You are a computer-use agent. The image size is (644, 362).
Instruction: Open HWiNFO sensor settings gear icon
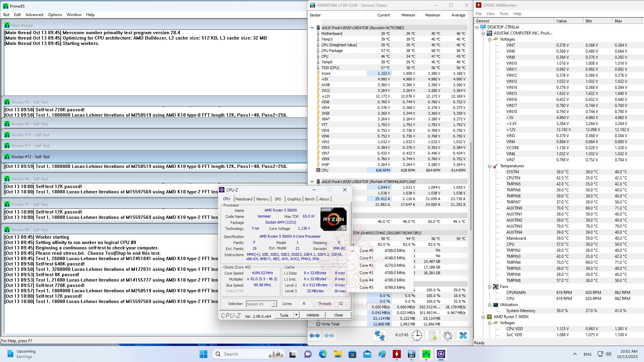click(448, 336)
